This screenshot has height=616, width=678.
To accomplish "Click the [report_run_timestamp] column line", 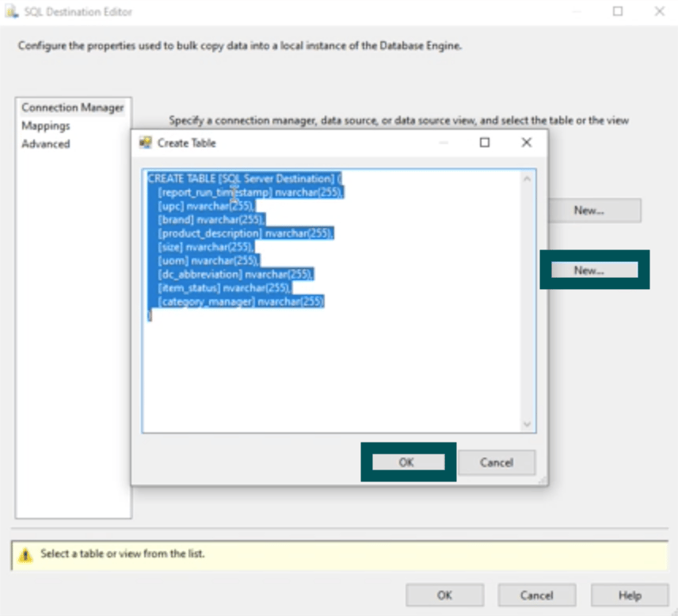I will 250,192.
